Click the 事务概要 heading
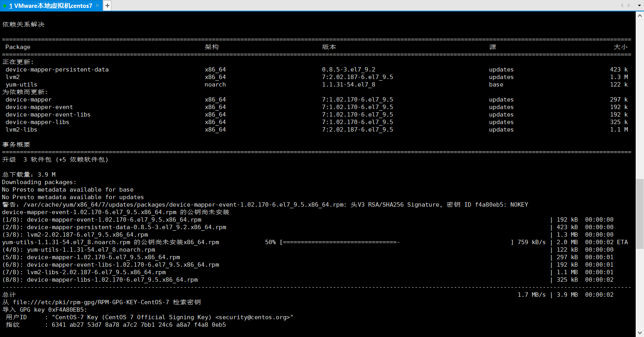Image resolution: width=644 pixels, height=337 pixels. 16,145
